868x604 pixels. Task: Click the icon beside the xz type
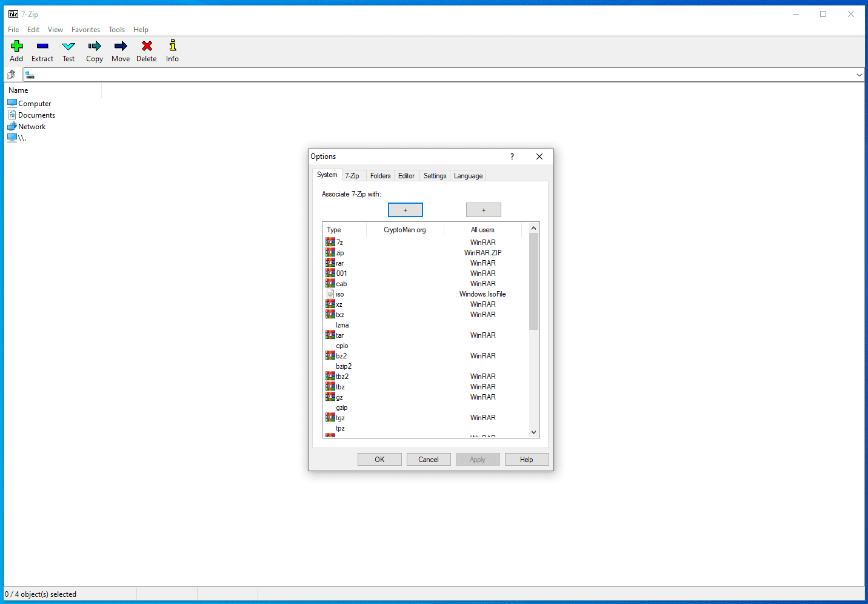coord(330,304)
